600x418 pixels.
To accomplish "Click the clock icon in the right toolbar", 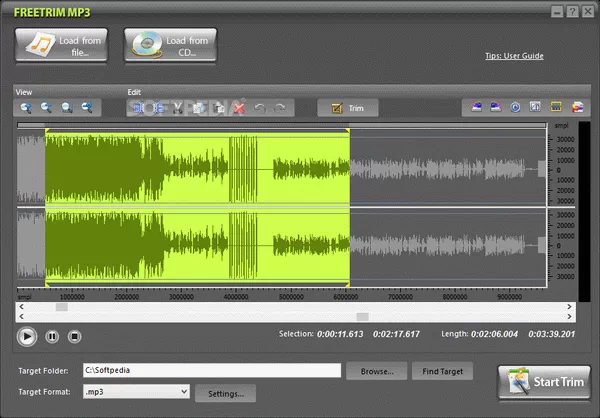I will point(515,107).
